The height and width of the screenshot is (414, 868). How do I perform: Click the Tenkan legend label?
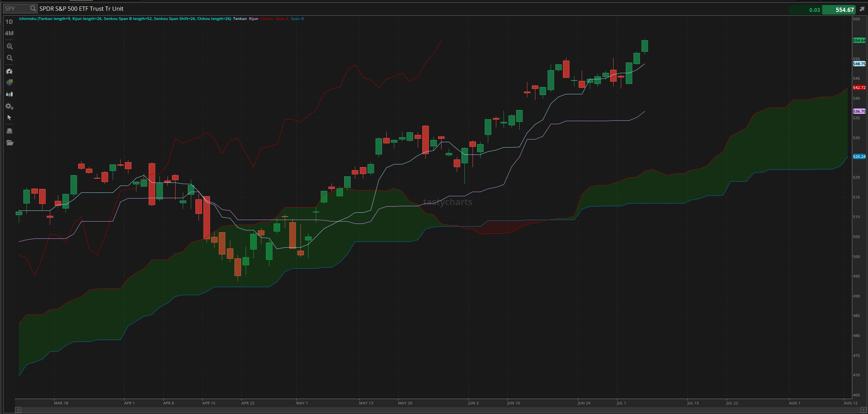pyautogui.click(x=240, y=18)
